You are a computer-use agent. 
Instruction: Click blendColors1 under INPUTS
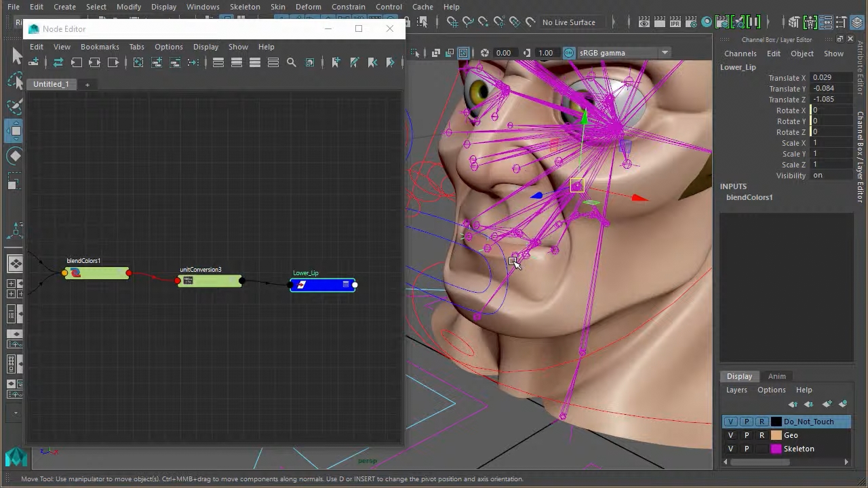coord(749,197)
